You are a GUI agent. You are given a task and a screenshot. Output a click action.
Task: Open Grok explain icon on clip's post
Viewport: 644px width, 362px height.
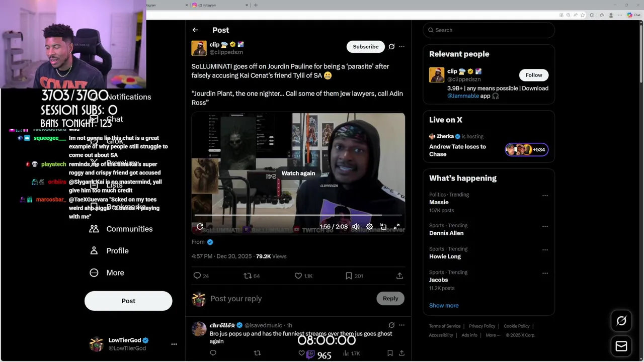391,47
